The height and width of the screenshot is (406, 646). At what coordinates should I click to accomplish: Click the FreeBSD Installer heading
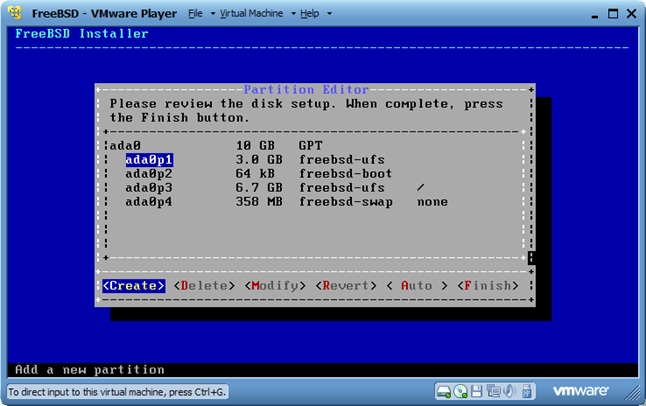pyautogui.click(x=82, y=33)
